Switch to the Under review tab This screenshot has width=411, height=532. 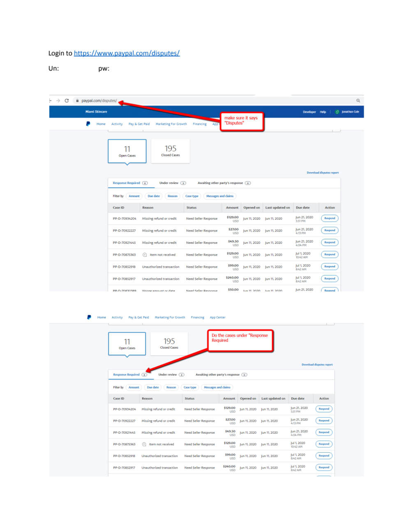point(169,183)
